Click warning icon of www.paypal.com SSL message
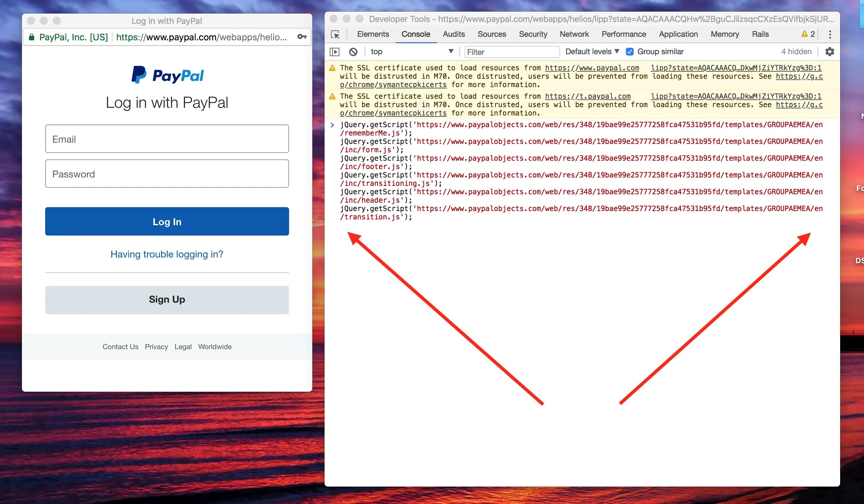Viewport: 864px width, 504px height. tap(332, 68)
